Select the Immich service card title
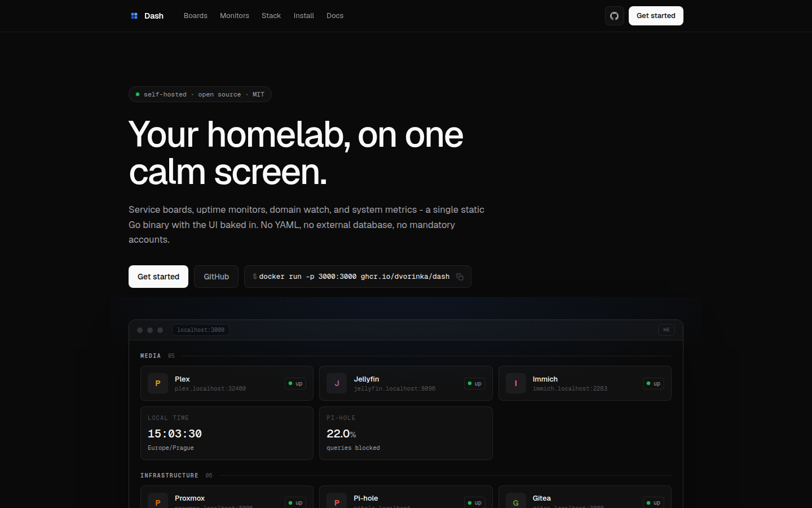 545,379
